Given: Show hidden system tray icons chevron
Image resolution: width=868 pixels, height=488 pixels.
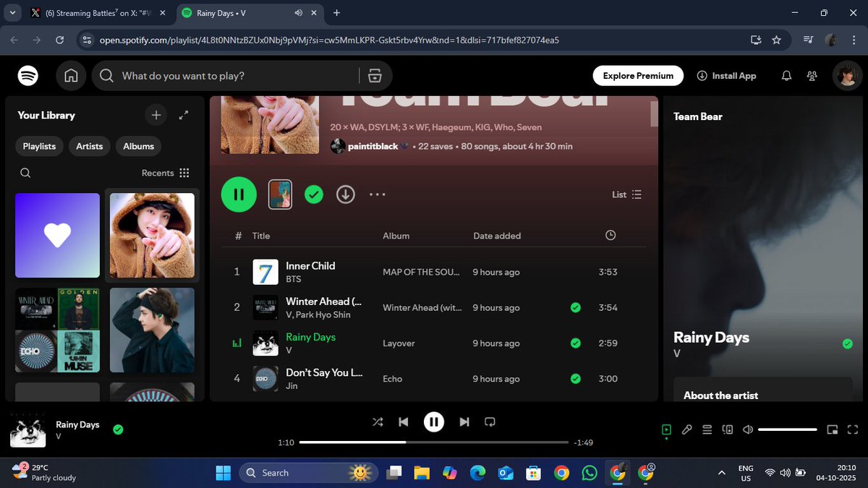Looking at the screenshot, I should pyautogui.click(x=721, y=473).
